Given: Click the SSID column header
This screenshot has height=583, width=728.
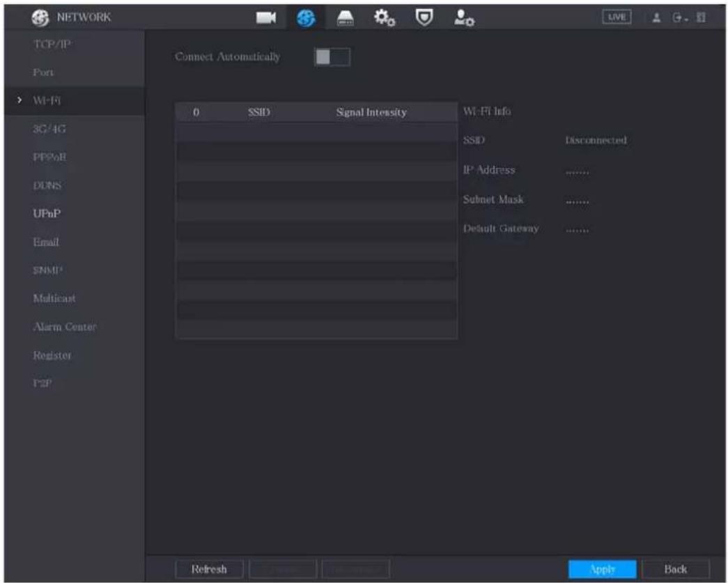Looking at the screenshot, I should (x=259, y=112).
